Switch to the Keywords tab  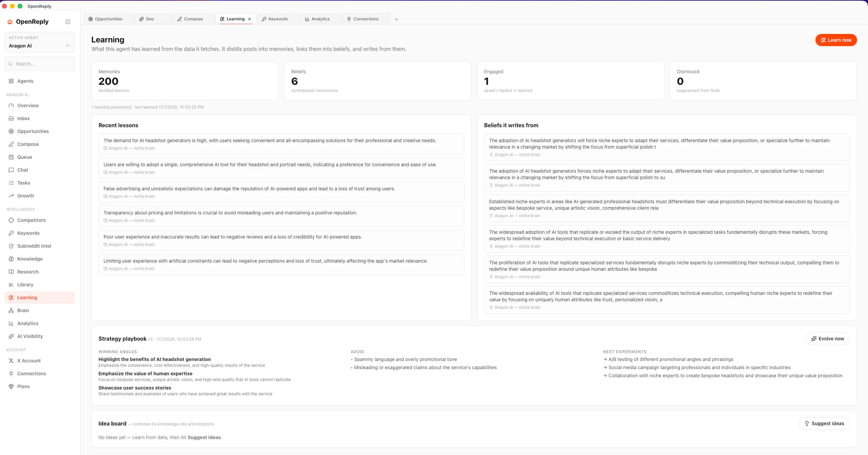[278, 19]
